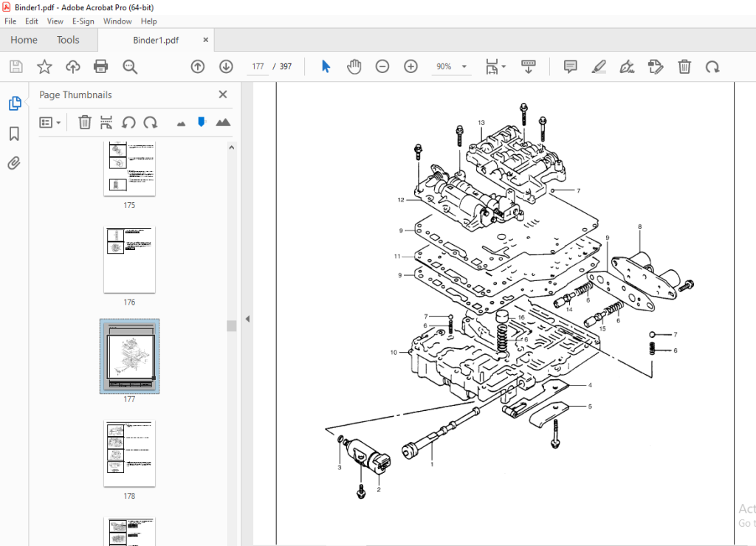
Task: Expand the fit page options arrow
Action: coord(504,66)
